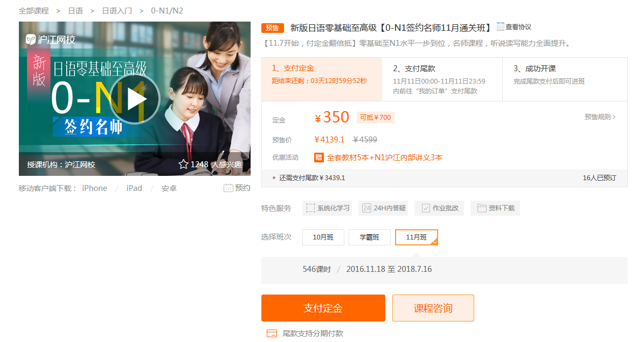
Task: Open the 日语入门 breadcrumb link
Action: [x=117, y=11]
